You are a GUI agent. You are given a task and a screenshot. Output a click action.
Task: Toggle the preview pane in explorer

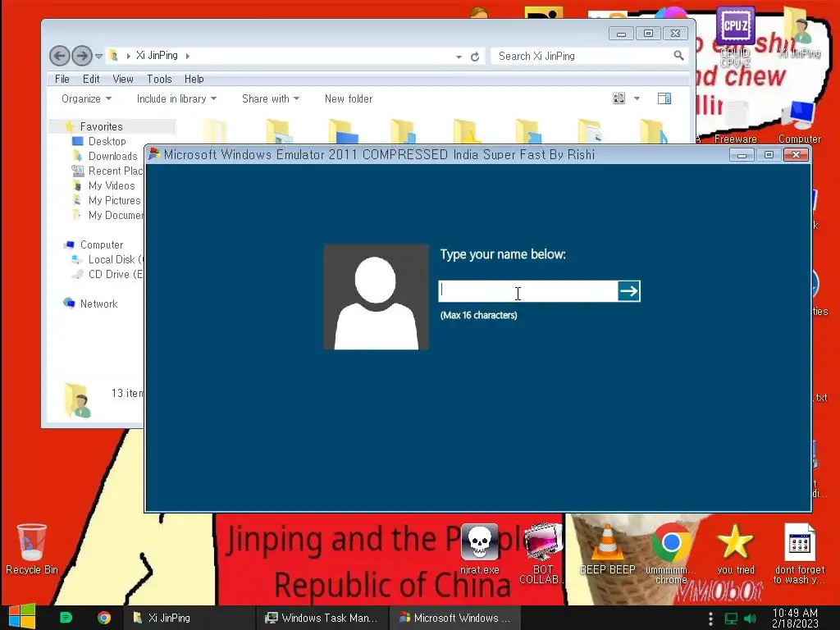664,98
